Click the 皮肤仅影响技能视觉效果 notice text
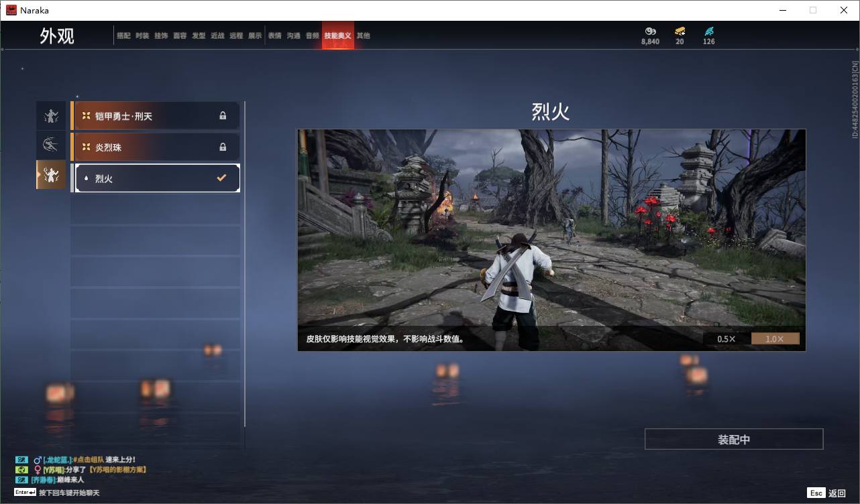The height and width of the screenshot is (504, 860). coord(385,339)
